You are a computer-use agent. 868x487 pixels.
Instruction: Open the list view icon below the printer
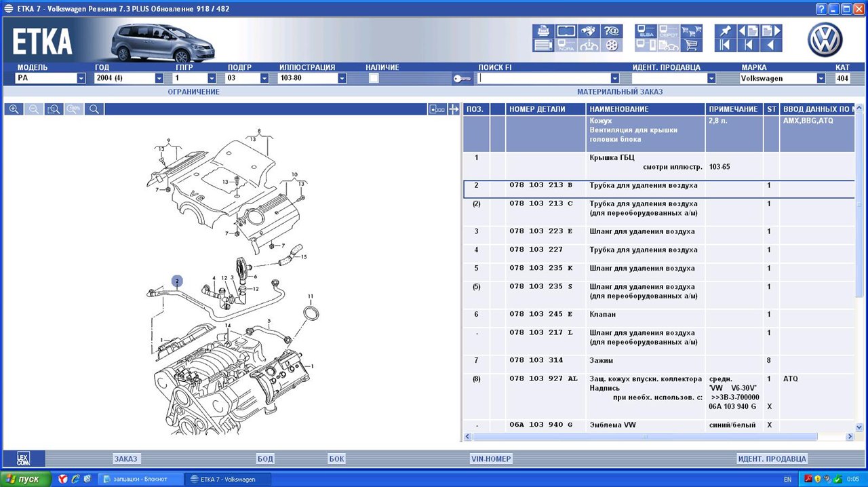tap(544, 45)
